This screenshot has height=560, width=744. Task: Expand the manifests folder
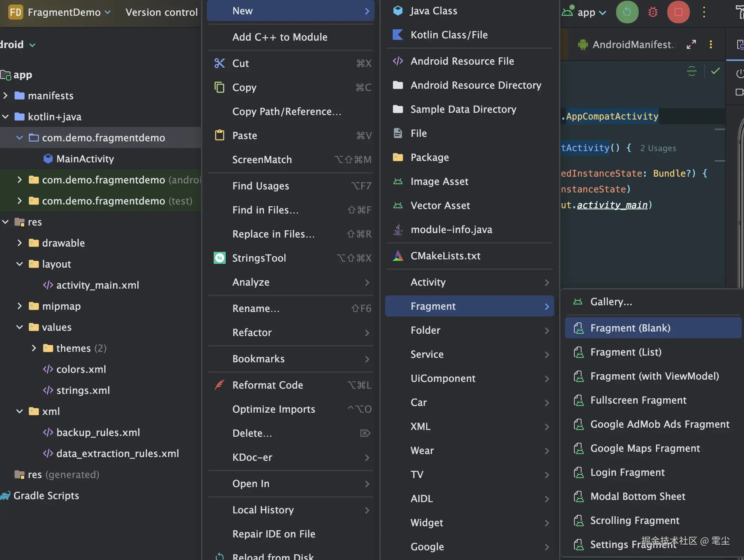[x=6, y=96]
